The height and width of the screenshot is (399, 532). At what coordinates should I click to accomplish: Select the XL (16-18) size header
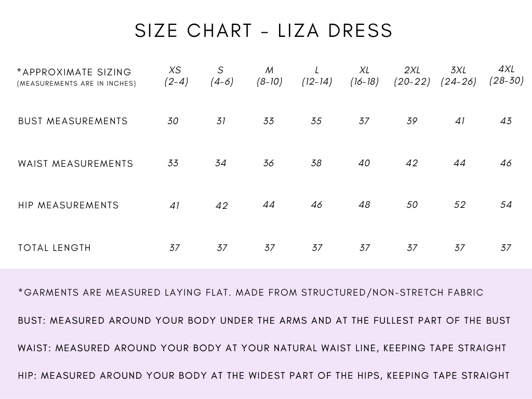click(x=364, y=76)
